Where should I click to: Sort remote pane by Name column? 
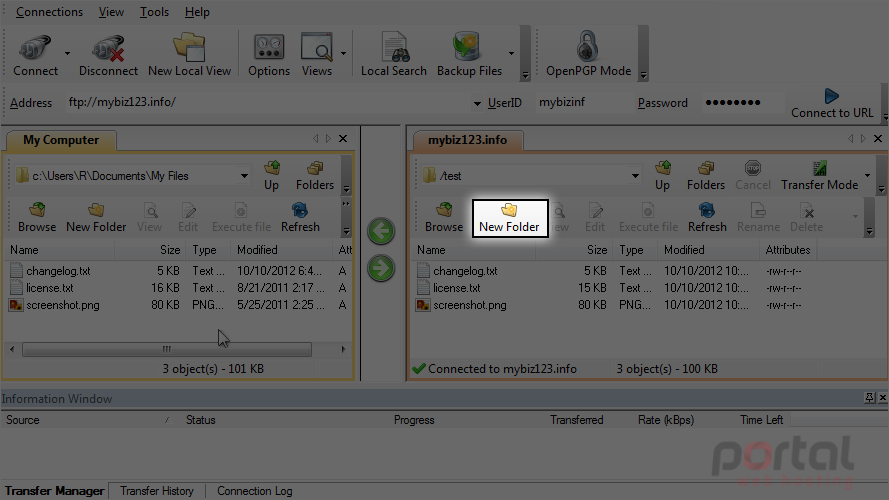(431, 250)
